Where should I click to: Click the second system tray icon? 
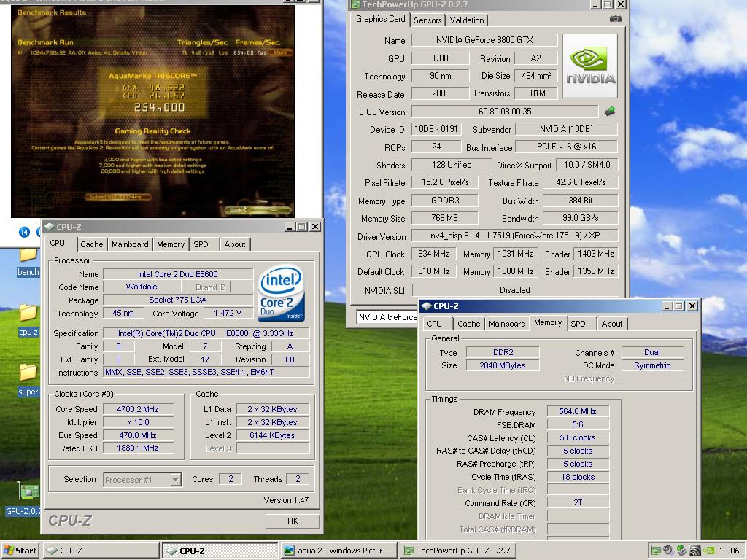point(668,551)
